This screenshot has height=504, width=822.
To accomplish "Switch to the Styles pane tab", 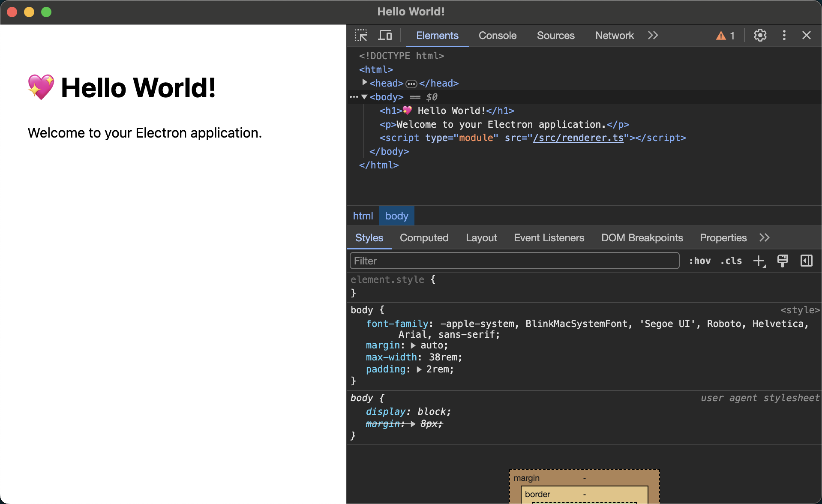I will tap(369, 238).
